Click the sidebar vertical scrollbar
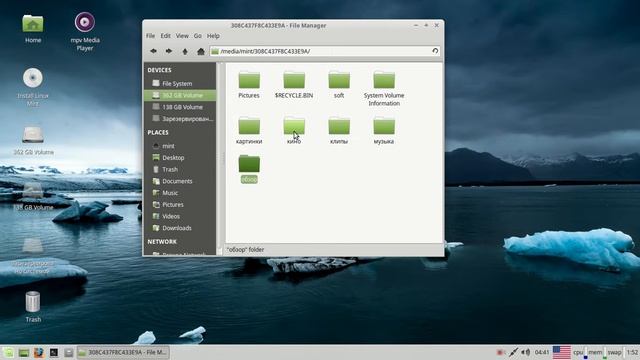This screenshot has height=360, width=640. (219, 158)
